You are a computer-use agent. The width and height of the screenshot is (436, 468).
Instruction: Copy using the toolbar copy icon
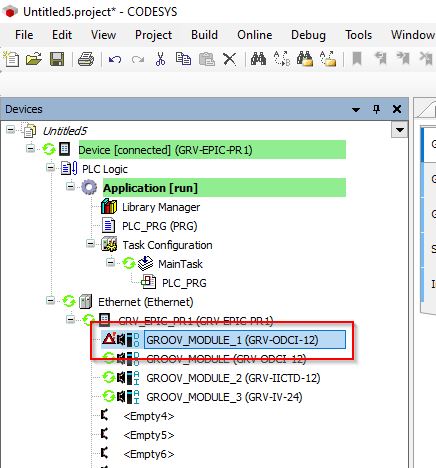(183, 59)
